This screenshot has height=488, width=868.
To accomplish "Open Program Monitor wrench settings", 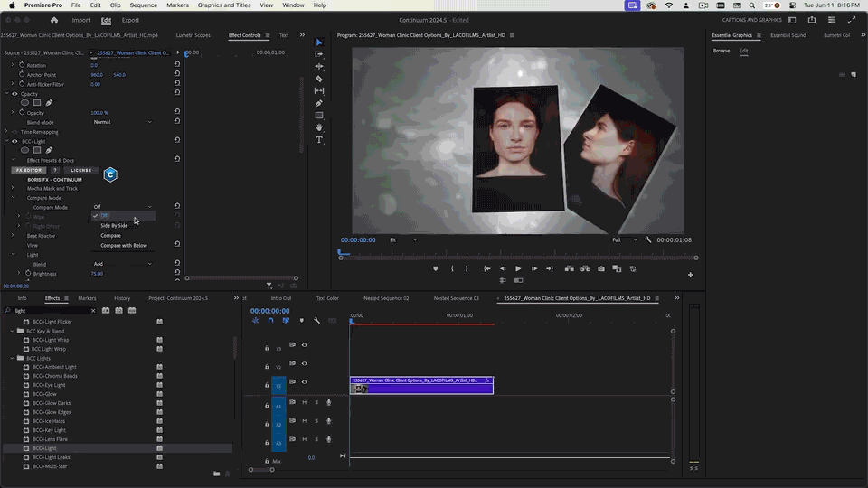I will [648, 240].
